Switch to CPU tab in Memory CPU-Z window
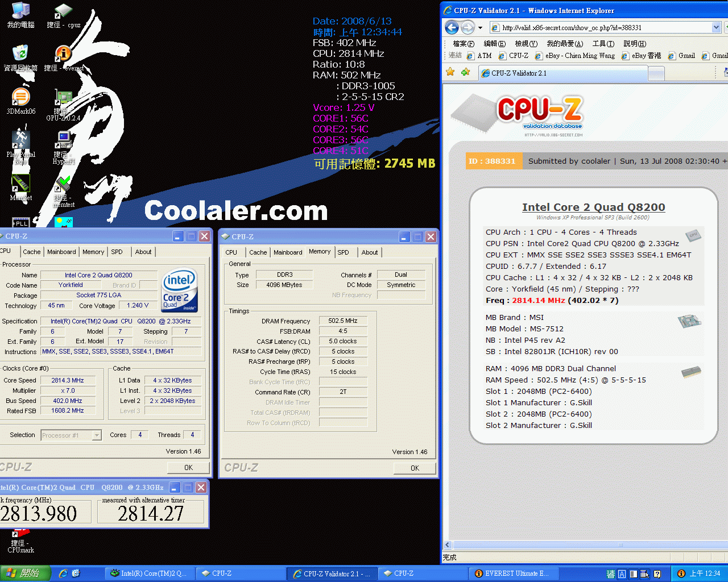Screen dimensions: 728x582 coord(231,252)
